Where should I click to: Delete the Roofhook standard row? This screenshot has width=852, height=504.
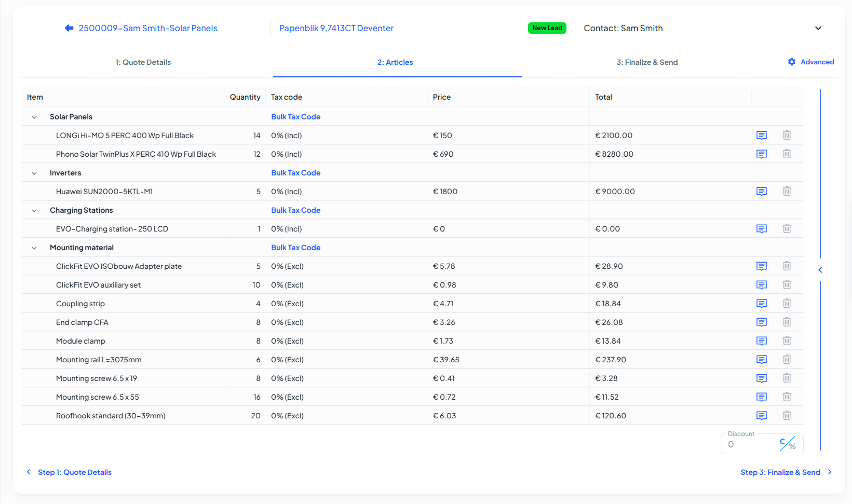787,416
